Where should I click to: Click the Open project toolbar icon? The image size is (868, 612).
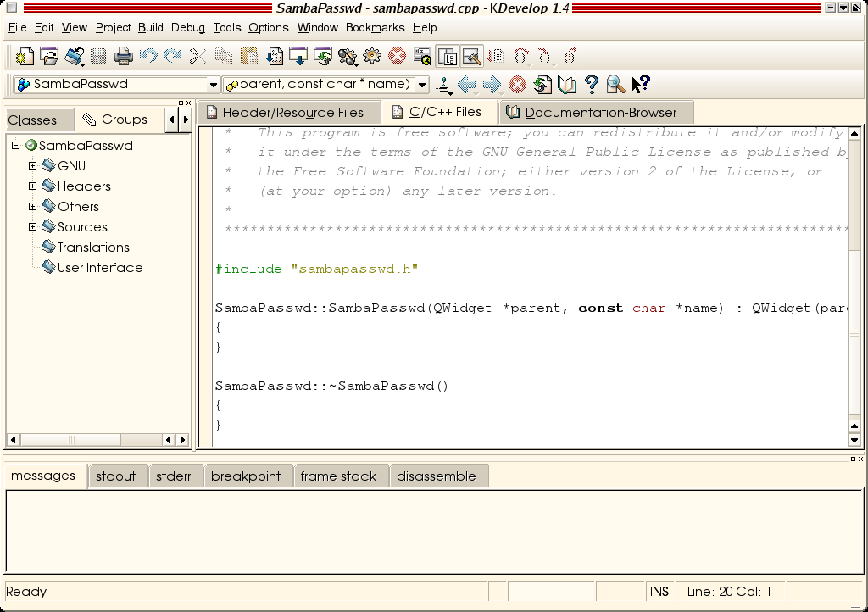pyautogui.click(x=75, y=56)
